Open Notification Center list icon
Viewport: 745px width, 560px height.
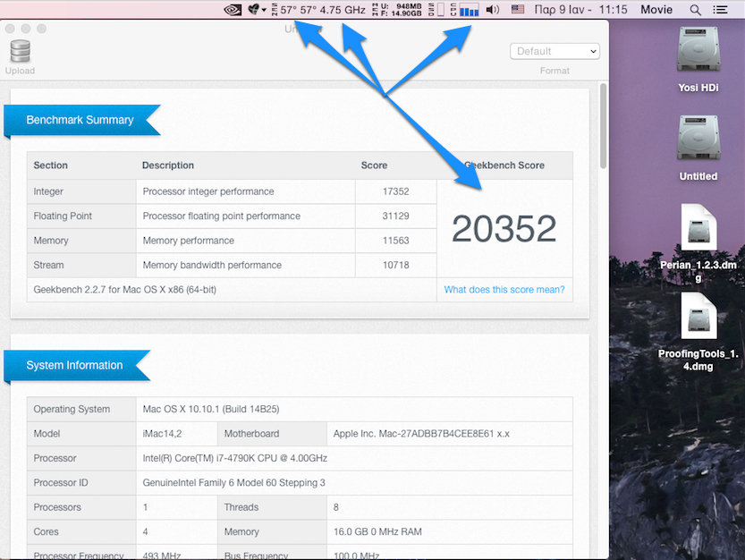tap(720, 10)
